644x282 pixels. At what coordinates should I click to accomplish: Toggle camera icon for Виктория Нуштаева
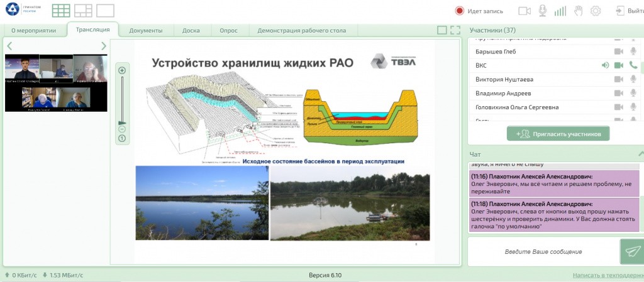tap(619, 79)
